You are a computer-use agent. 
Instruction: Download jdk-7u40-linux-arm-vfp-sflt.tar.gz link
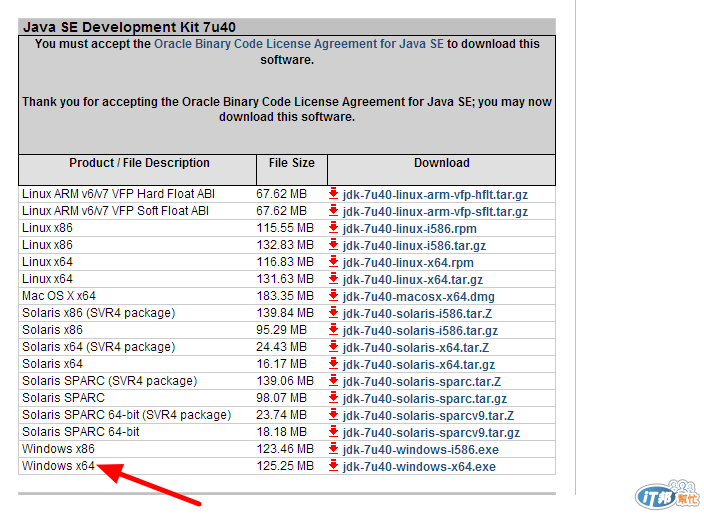tap(435, 212)
